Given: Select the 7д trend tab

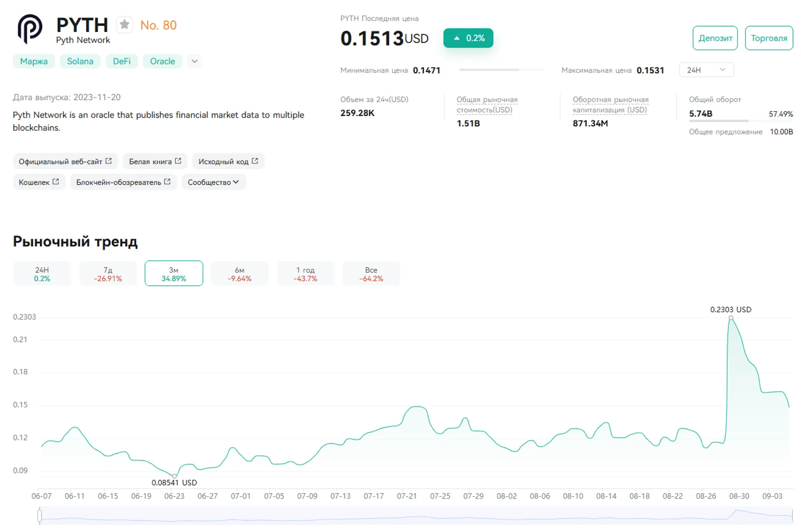Looking at the screenshot, I should pyautogui.click(x=108, y=274).
